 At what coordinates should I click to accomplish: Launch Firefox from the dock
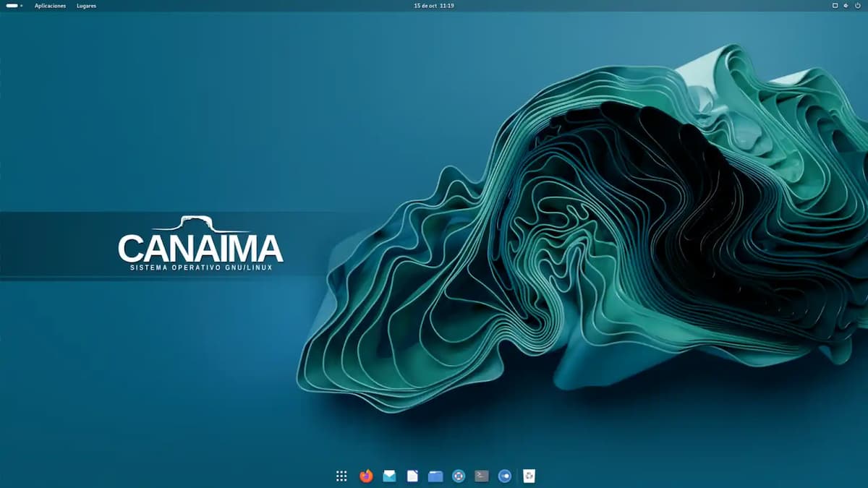pyautogui.click(x=366, y=476)
